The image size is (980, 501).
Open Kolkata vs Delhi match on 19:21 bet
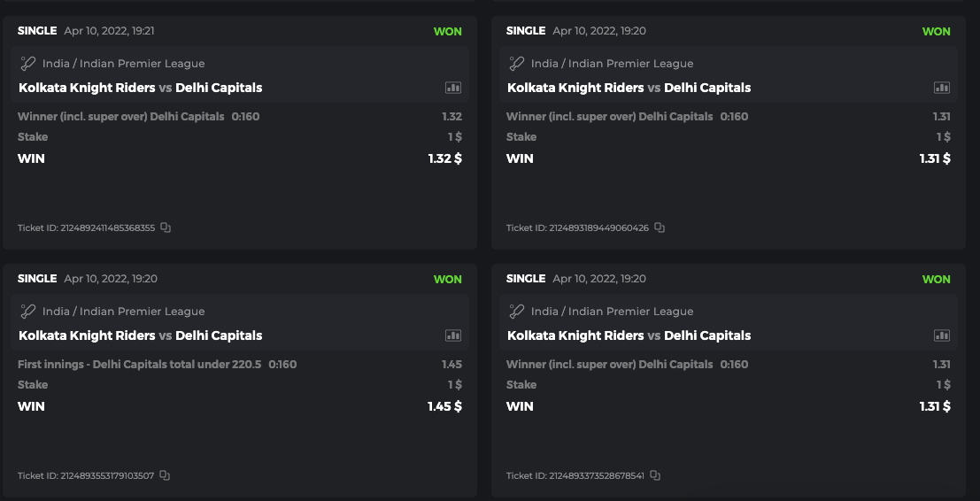tap(140, 88)
